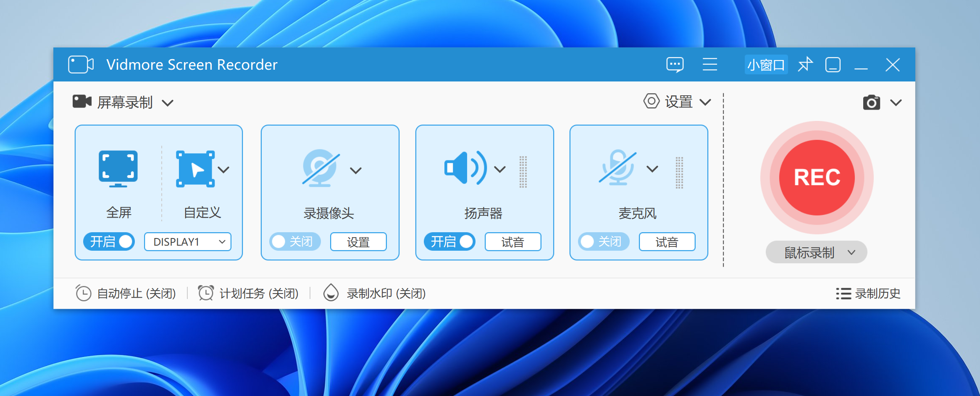The image size is (980, 396).
Task: Start recording with the REC button
Action: (817, 178)
